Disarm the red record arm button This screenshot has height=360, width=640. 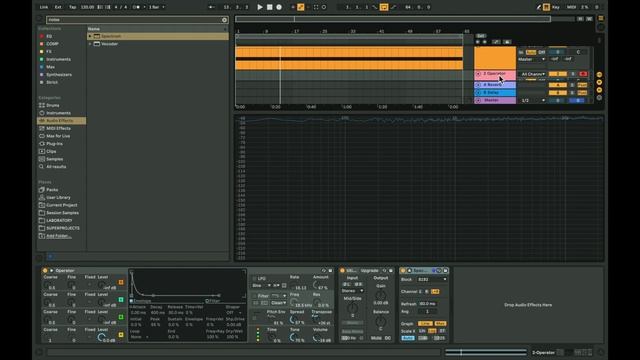tap(583, 74)
